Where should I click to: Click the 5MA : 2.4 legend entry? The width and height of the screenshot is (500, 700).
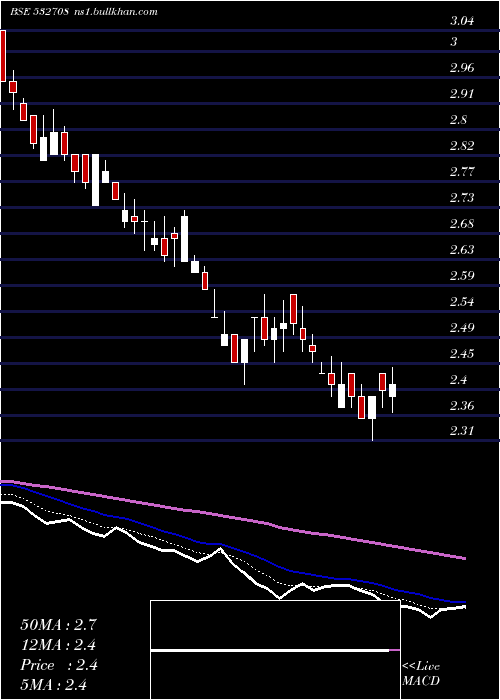tap(54, 684)
